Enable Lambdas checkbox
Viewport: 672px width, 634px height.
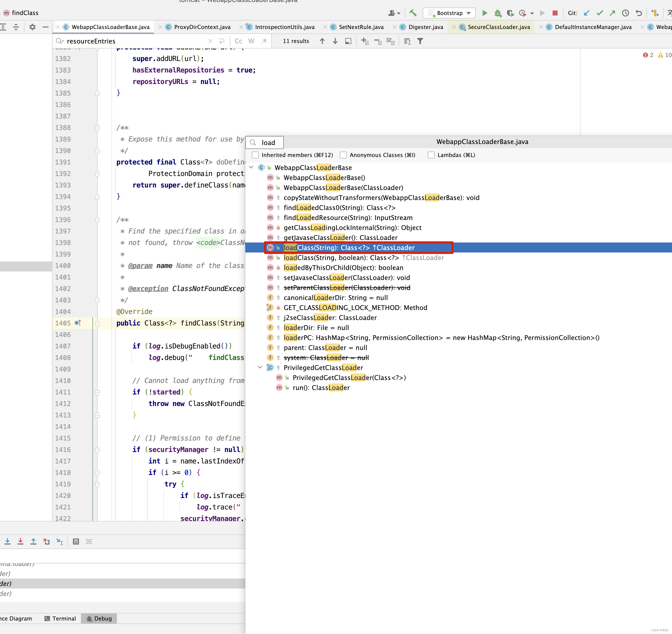(431, 155)
